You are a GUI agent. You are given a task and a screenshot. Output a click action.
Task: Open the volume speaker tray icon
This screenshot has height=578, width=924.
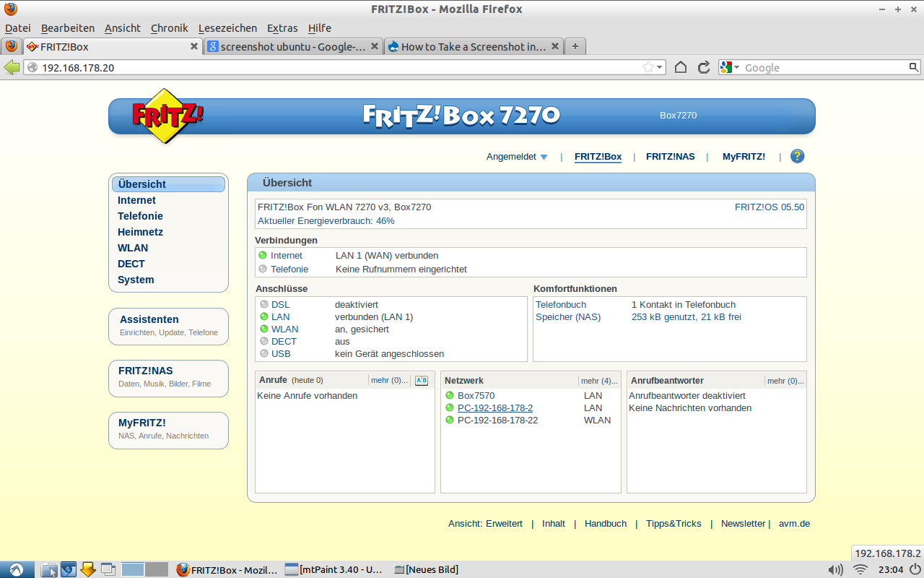tap(835, 569)
